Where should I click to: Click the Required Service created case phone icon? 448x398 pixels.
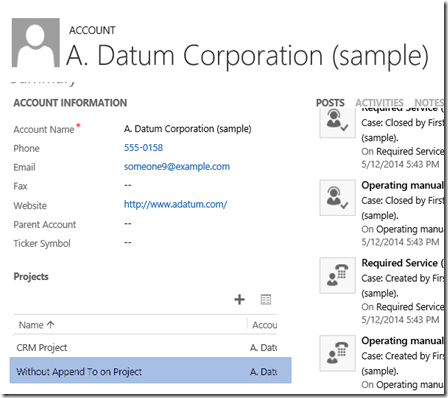click(337, 275)
